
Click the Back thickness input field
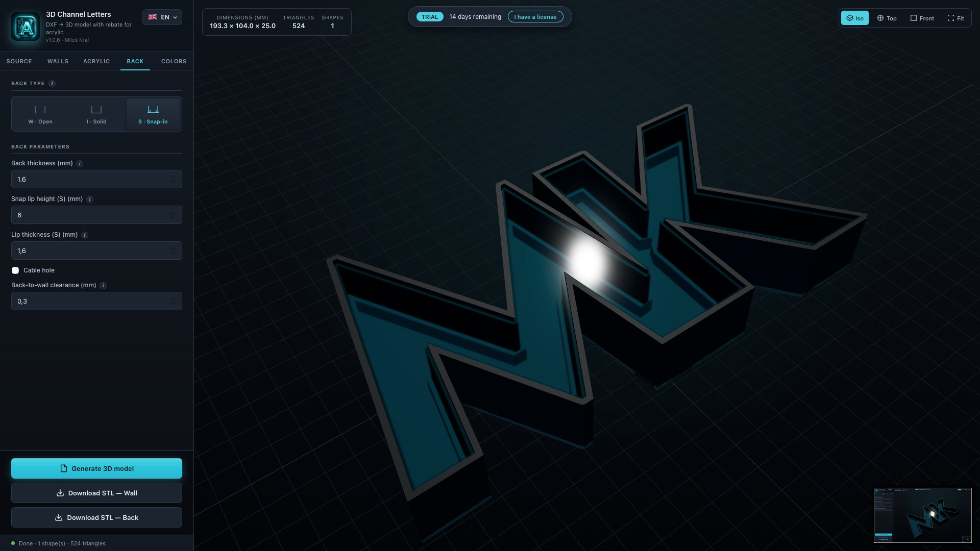pos(96,179)
